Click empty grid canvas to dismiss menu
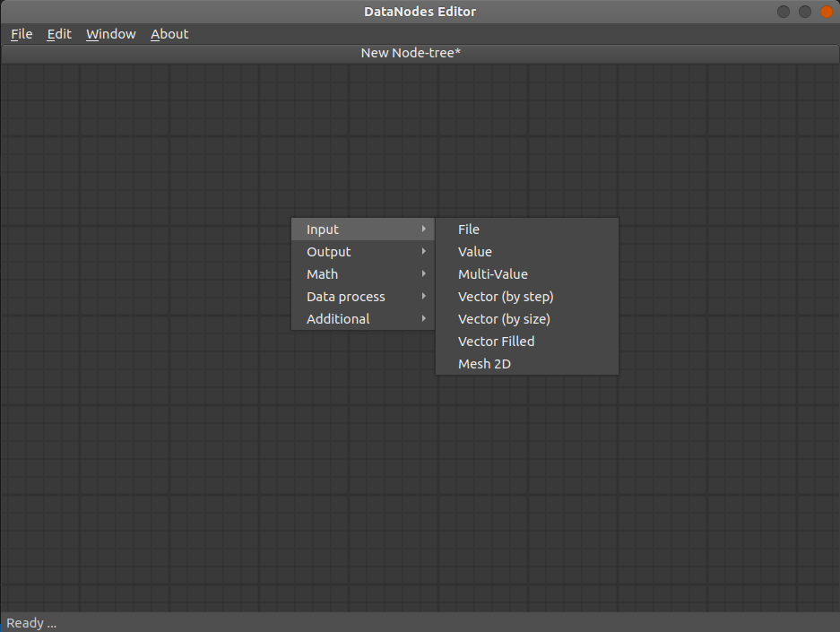The height and width of the screenshot is (632, 840). (160, 455)
